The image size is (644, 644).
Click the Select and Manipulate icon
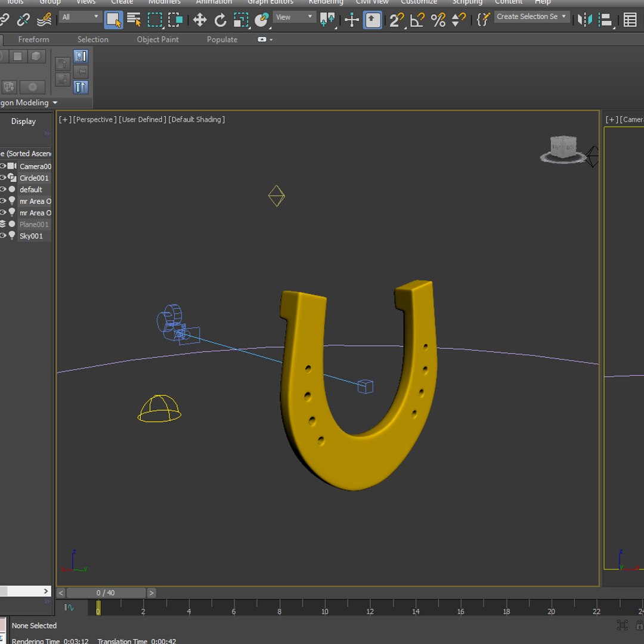click(x=352, y=20)
